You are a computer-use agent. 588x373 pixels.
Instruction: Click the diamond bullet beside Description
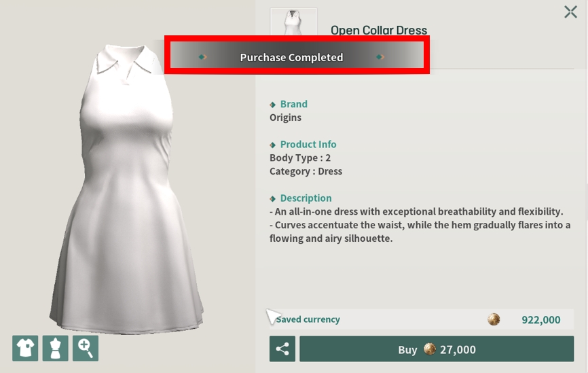[273, 198]
